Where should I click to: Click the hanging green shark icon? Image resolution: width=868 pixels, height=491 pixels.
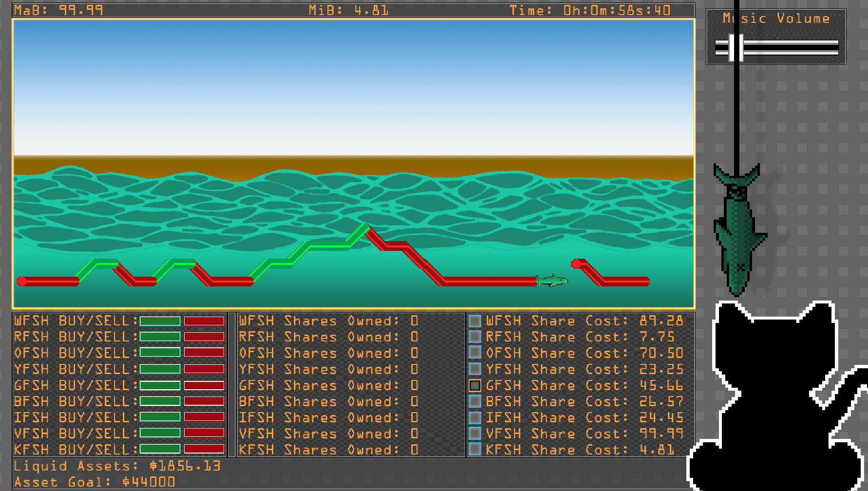click(737, 229)
